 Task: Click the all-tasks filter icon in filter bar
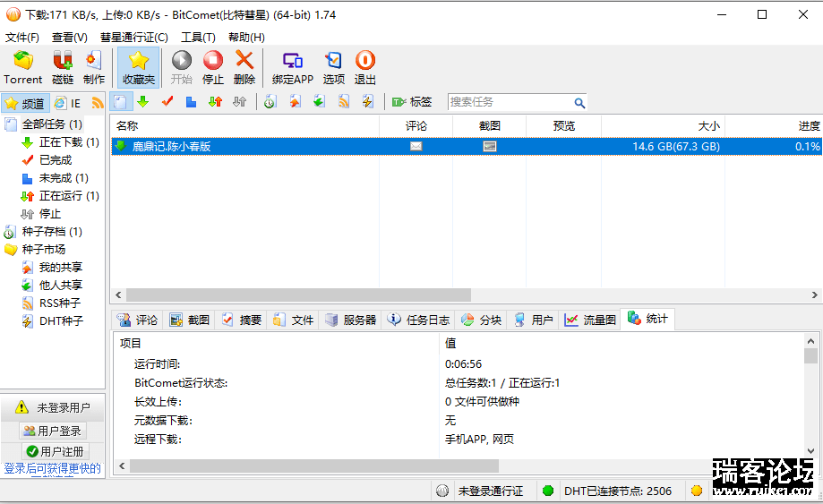[120, 102]
